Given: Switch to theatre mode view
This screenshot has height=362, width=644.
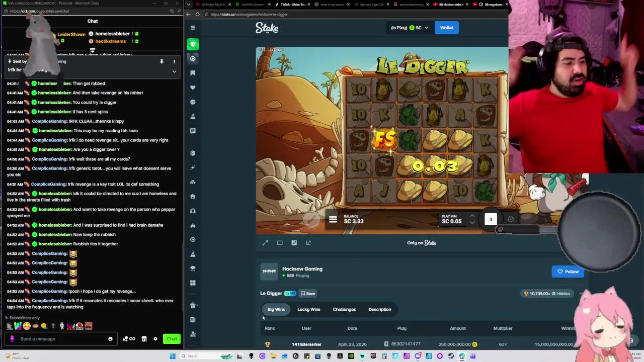Looking at the screenshot, I should point(280,243).
